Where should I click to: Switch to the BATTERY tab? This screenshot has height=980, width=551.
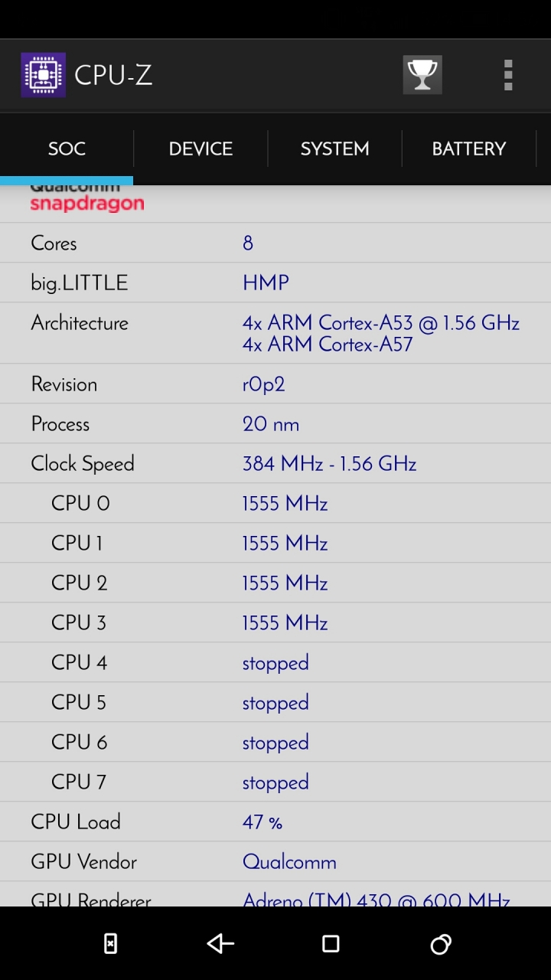468,149
